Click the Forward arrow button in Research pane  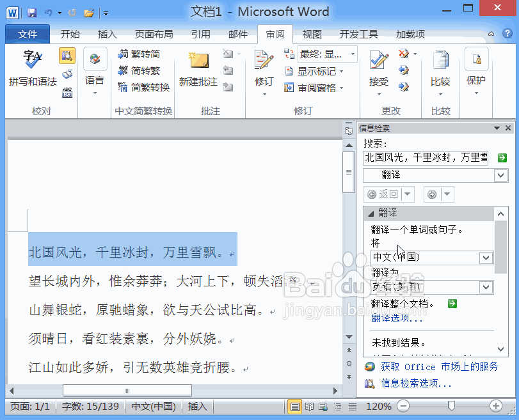click(432, 194)
